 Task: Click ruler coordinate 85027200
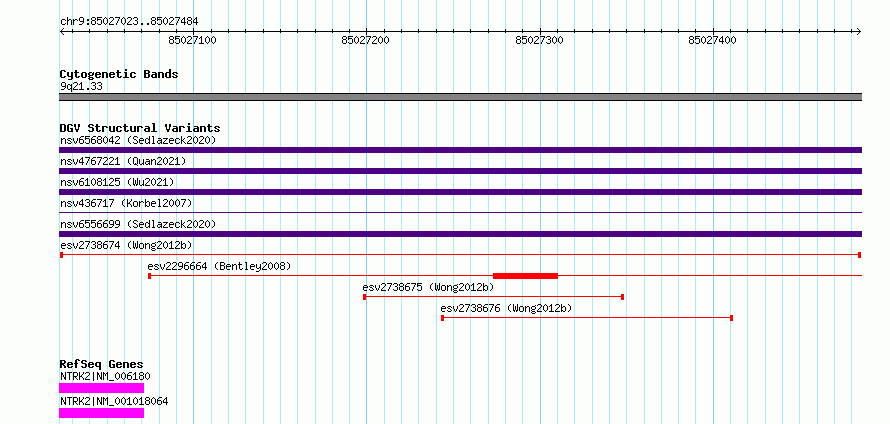366,40
